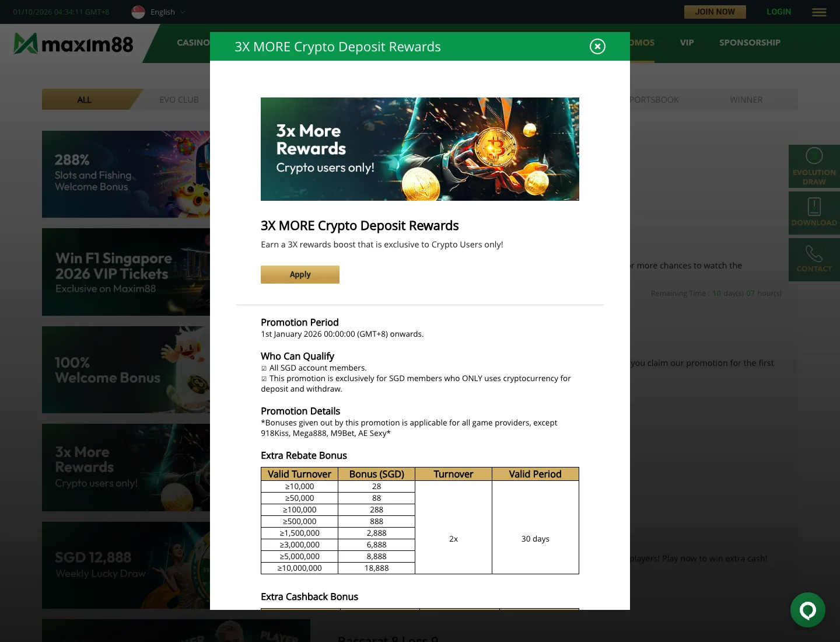Click the Singapore flag language icon
Viewport: 840px width, 642px height.
pyautogui.click(x=138, y=12)
